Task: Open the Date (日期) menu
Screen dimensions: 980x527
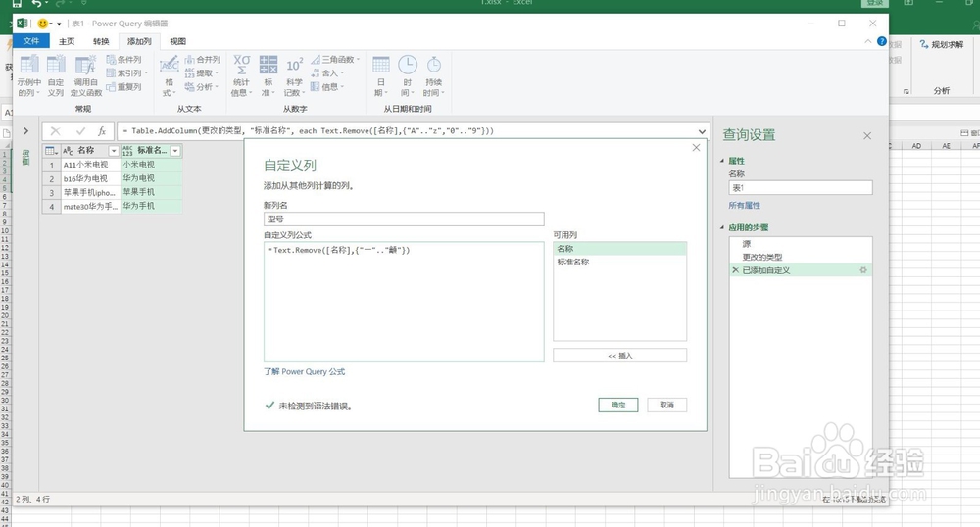Action: coord(380,75)
